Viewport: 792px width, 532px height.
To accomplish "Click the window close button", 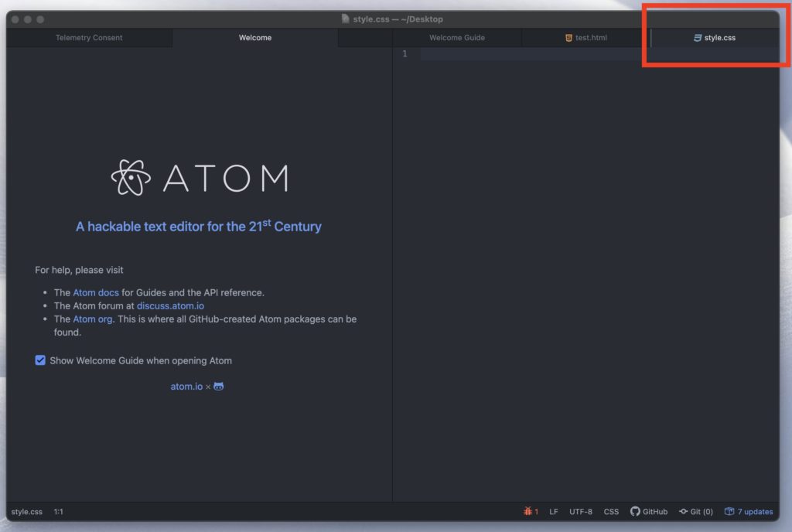I will coord(15,19).
